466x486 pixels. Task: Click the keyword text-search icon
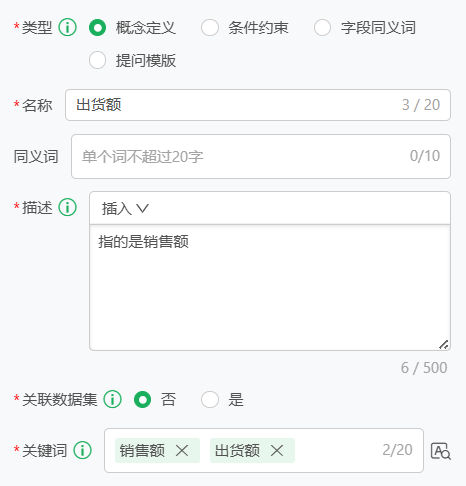pyautogui.click(x=441, y=451)
